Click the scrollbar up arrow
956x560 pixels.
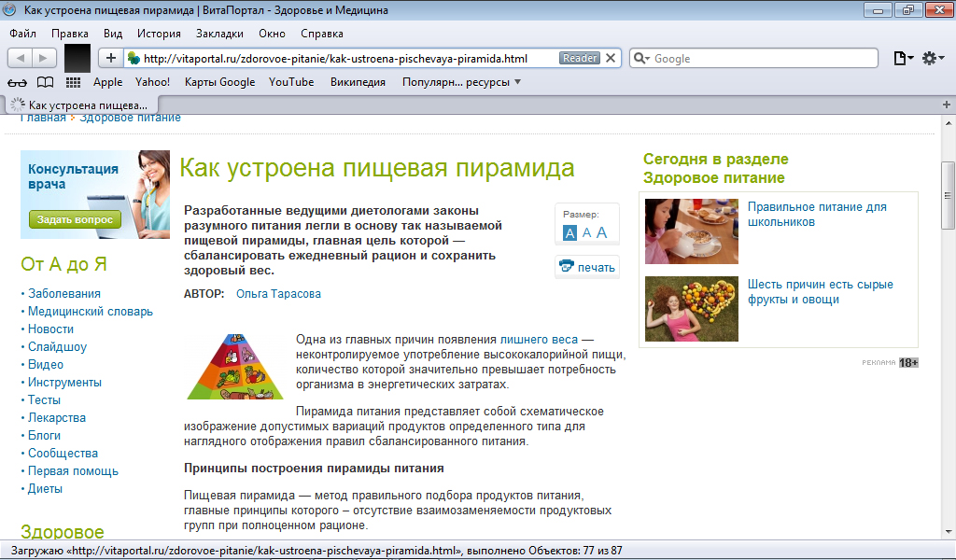tap(949, 122)
